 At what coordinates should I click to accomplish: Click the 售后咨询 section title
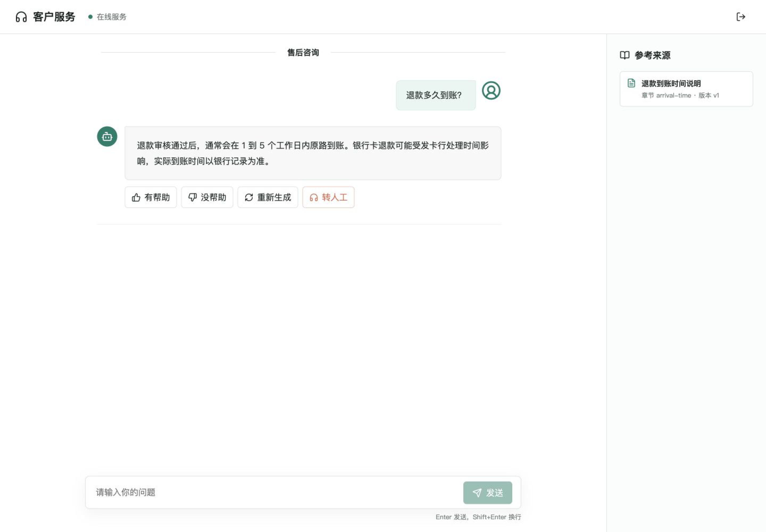click(x=303, y=52)
